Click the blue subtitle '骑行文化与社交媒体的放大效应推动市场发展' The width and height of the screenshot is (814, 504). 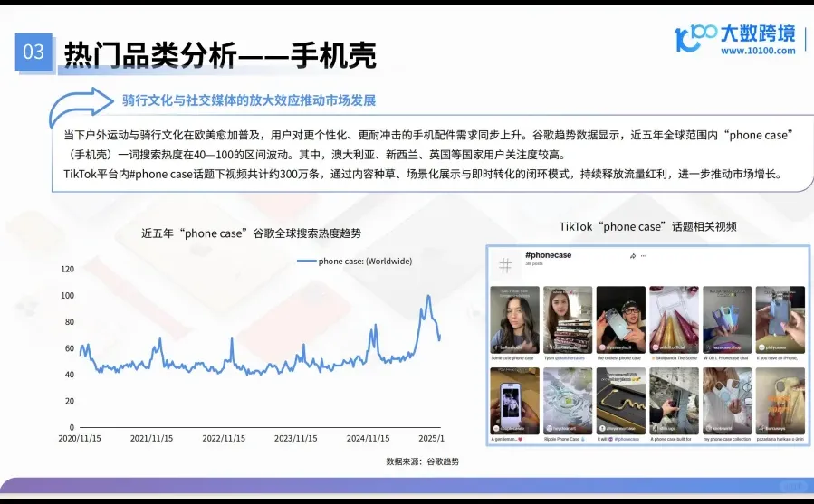tap(249, 100)
